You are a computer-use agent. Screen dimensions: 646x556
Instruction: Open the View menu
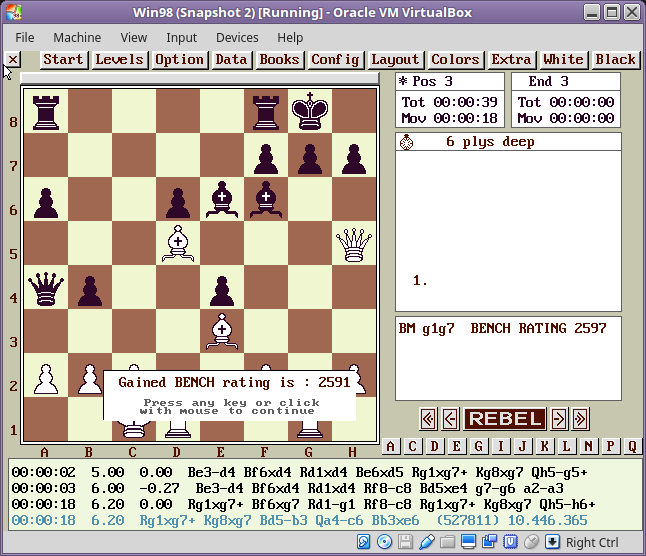coord(133,37)
